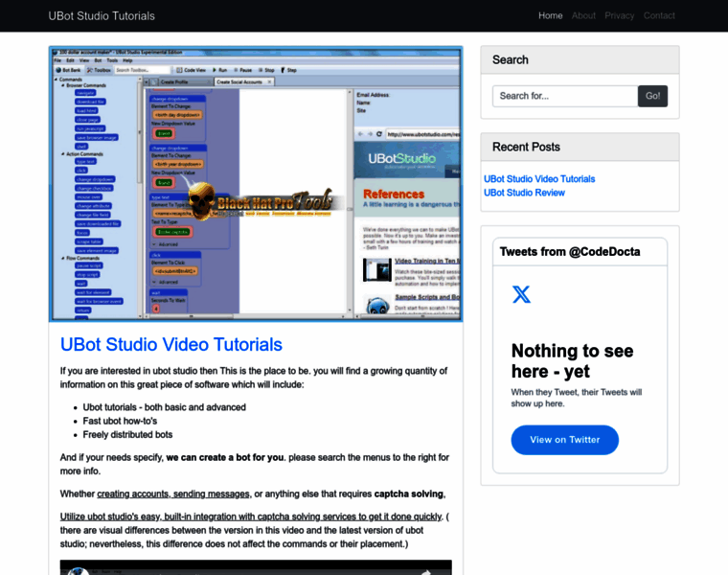Click the UBot Studio featured screenshot image
This screenshot has height=575, width=728.
coord(256,184)
